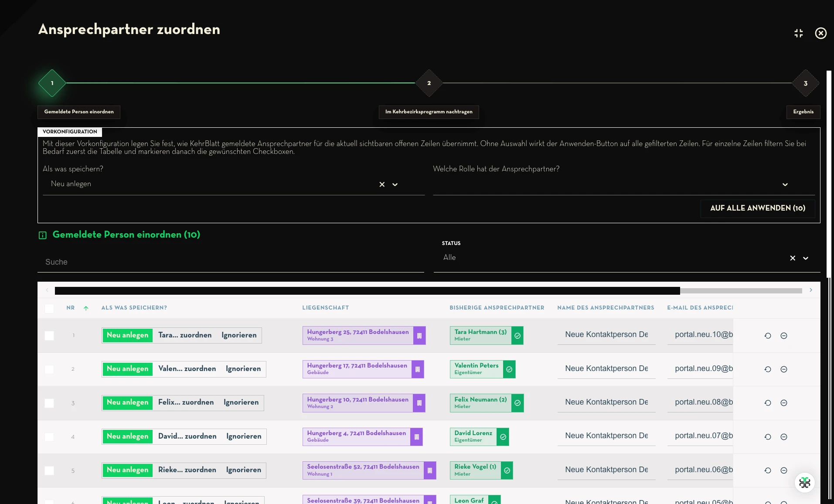Screen dimensions: 834x504
Task: Select checkbox for row 5
Action: (49, 470)
